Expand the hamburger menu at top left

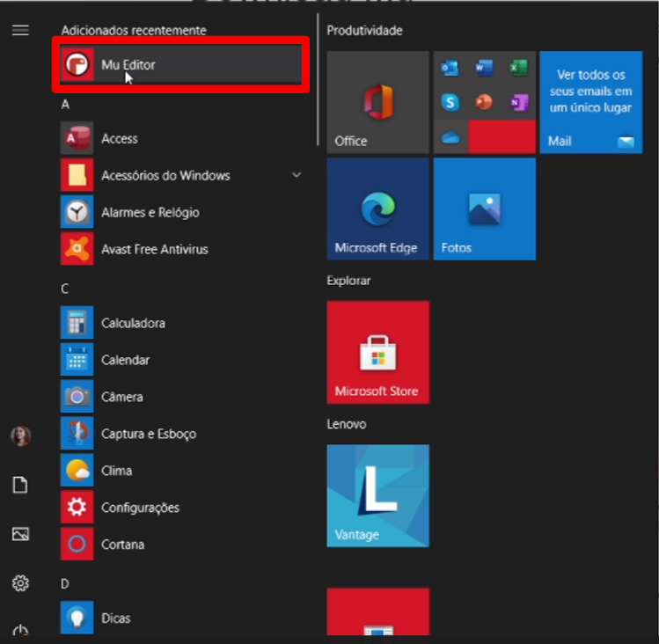click(20, 30)
